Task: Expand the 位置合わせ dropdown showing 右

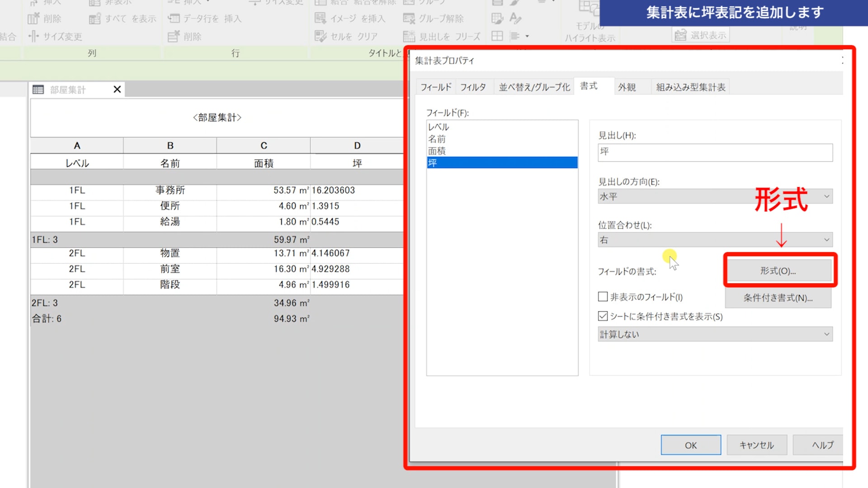Action: pyautogui.click(x=715, y=240)
